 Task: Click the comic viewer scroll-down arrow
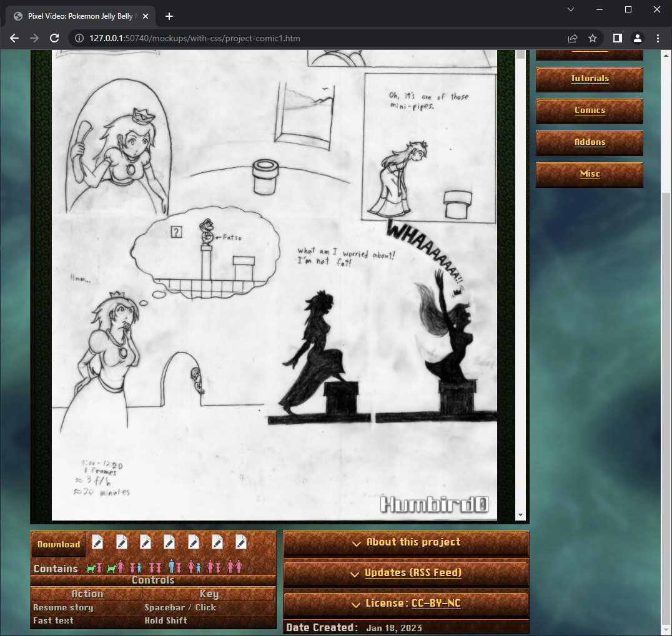coord(521,516)
